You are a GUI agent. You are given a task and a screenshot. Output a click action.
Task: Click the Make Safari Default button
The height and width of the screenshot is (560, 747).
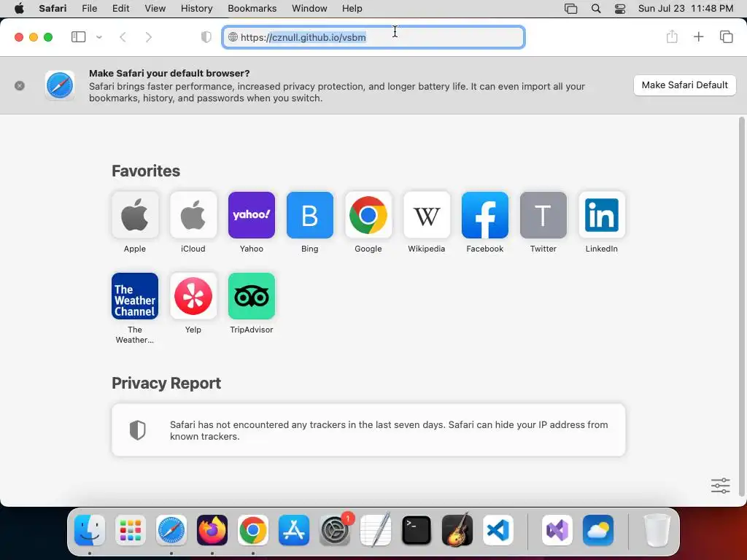(x=684, y=85)
